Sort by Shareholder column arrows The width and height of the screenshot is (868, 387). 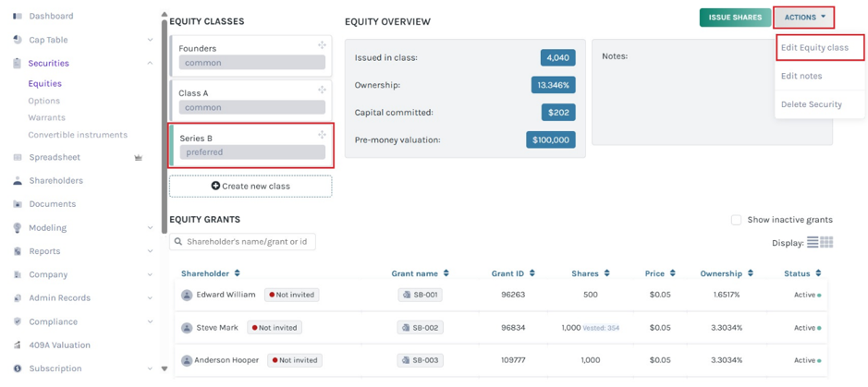click(237, 273)
